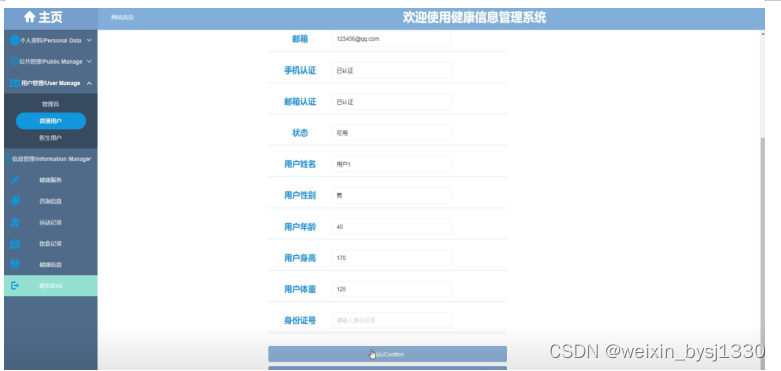
Task: Click the 用户体重 field showing 125
Action: 392,289
